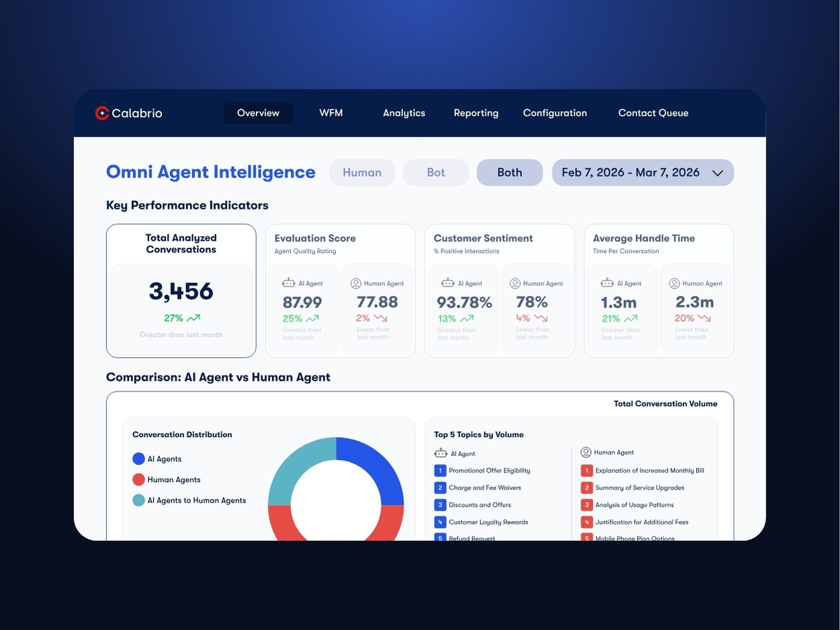Select the Both filter toggle
Viewport: 840px width, 630px height.
coord(509,172)
